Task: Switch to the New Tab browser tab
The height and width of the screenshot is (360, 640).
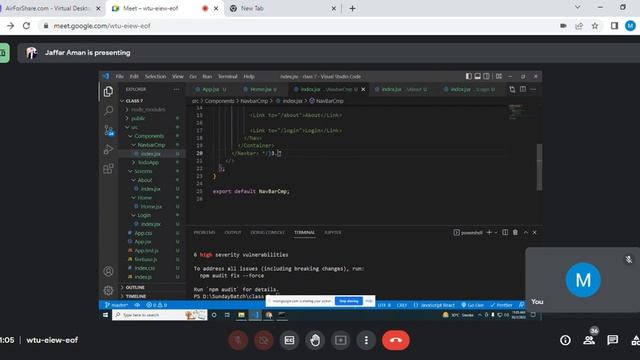Action: pos(283,8)
